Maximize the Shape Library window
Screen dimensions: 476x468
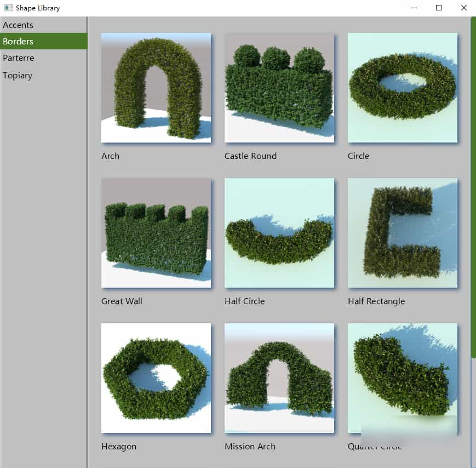click(x=439, y=8)
